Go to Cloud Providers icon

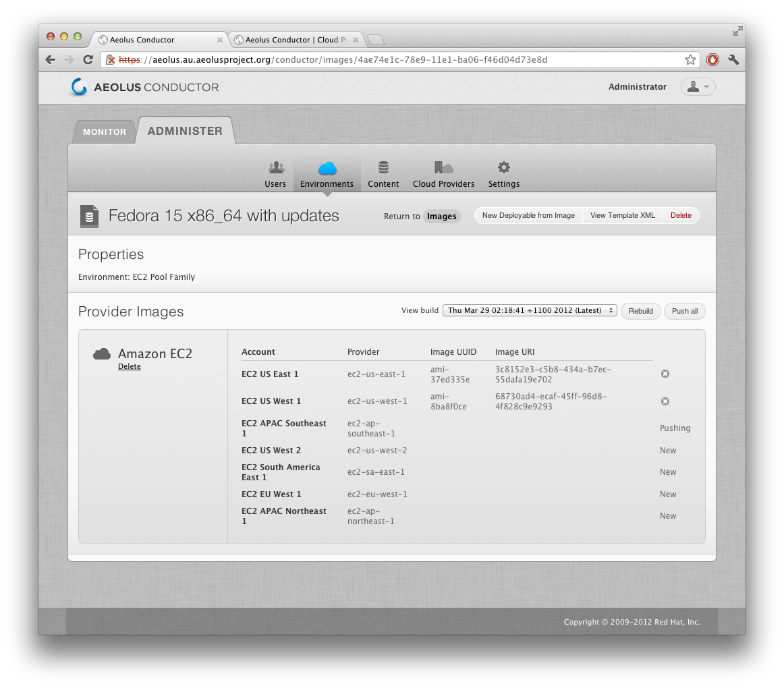[x=443, y=167]
